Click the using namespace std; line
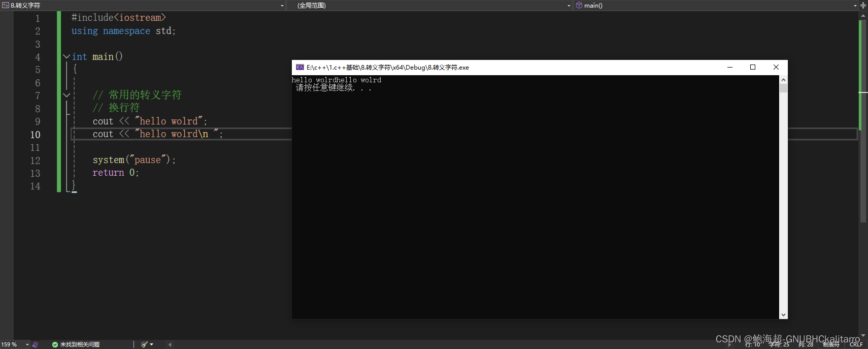 123,31
